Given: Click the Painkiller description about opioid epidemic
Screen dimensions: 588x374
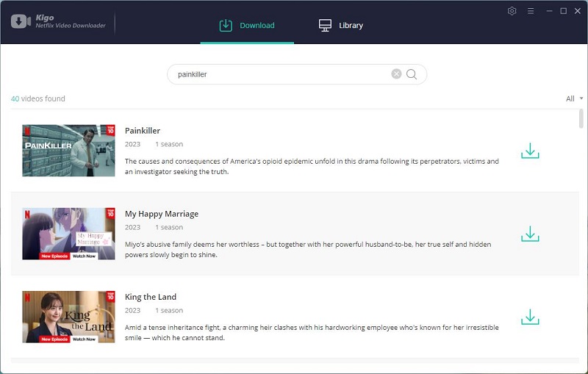Looking at the screenshot, I should [312, 166].
